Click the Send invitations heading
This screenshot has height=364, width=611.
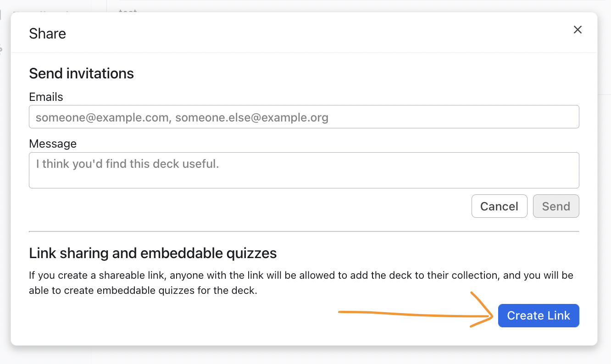[x=81, y=73]
